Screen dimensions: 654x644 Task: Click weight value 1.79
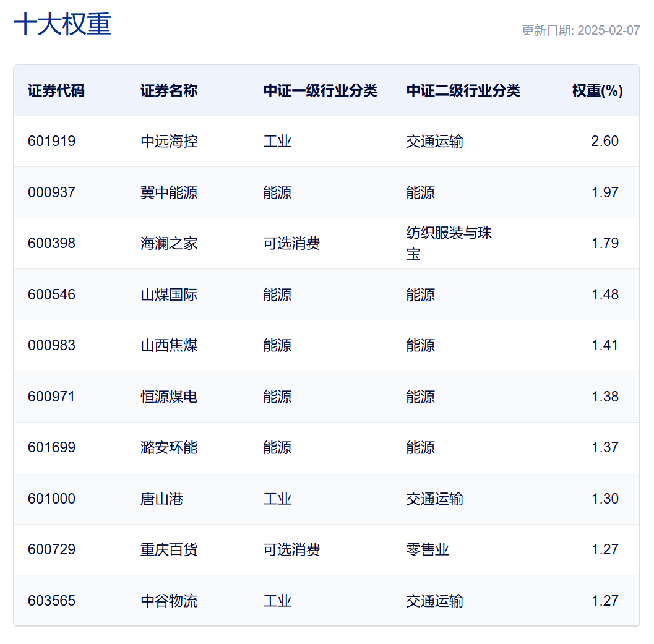[x=605, y=243]
